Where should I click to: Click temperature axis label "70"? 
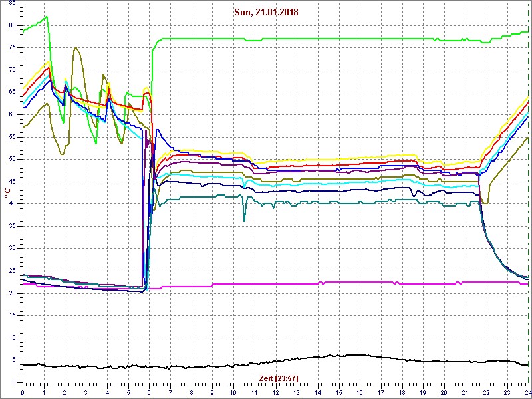[11, 70]
